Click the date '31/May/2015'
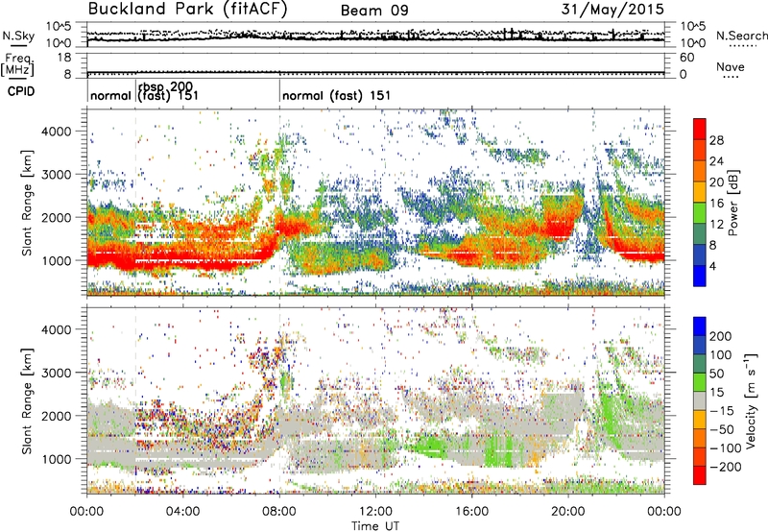This screenshot has height=532, width=768. point(612,9)
